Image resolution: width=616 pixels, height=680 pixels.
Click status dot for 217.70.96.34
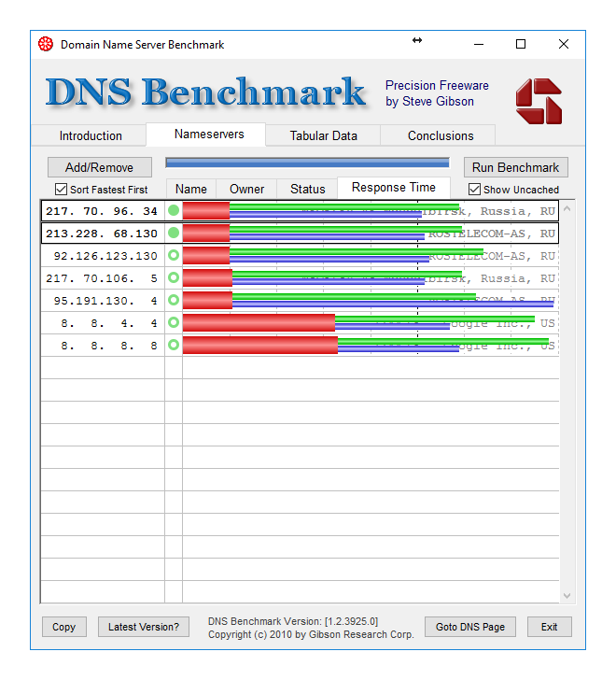[x=174, y=211]
